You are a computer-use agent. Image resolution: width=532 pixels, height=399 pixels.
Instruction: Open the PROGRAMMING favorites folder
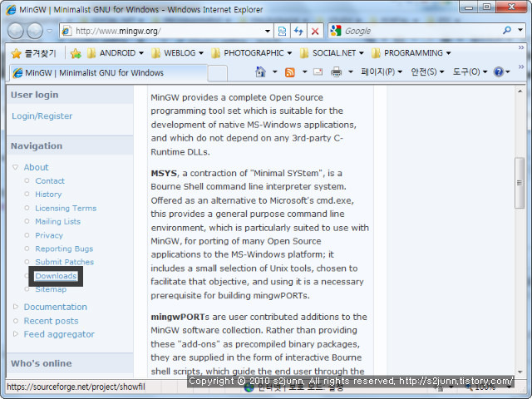[411, 53]
